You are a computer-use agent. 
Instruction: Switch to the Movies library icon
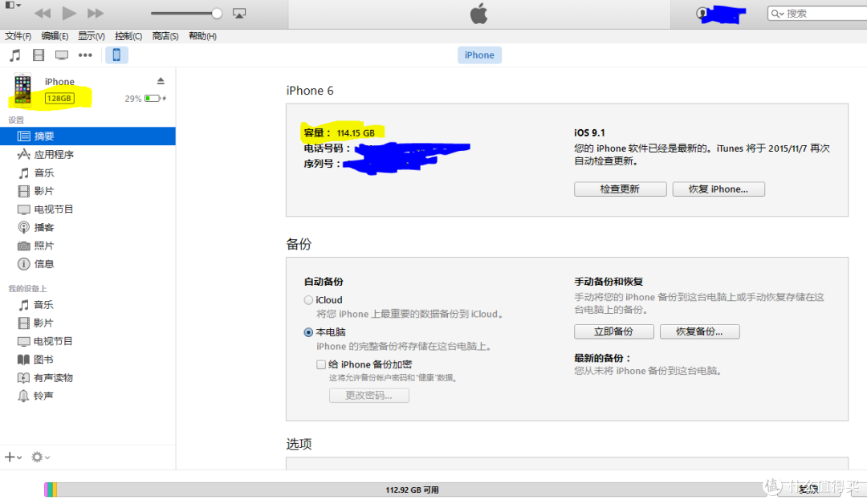39,55
